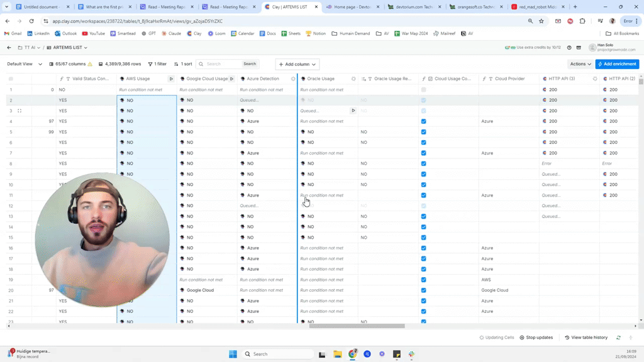This screenshot has height=362, width=644.
Task: Click the play icon in row 3 Oracle cell
Action: pos(353,111)
